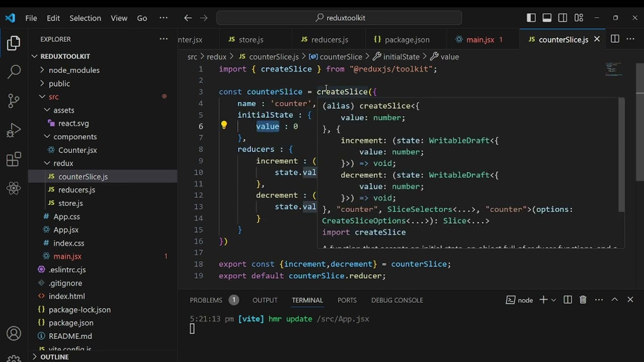This screenshot has width=644, height=362.
Task: Open the Search view in activity bar
Action: tap(14, 72)
